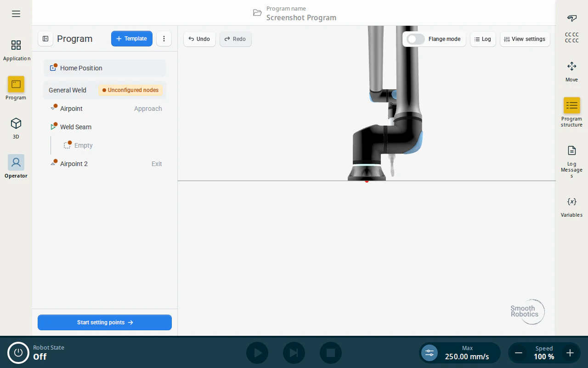The width and height of the screenshot is (588, 368).
Task: Select the Airpoint 2 exit node
Action: 105,164
